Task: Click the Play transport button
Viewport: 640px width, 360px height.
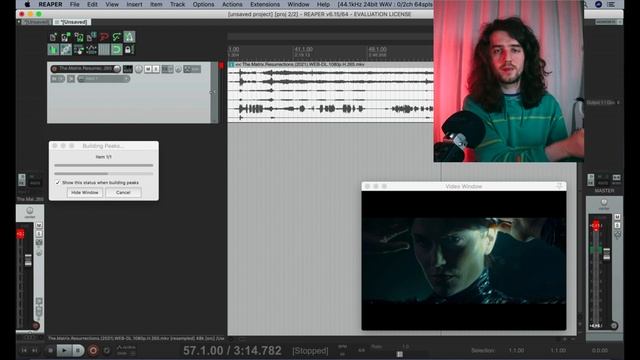Action: pyautogui.click(x=64, y=350)
